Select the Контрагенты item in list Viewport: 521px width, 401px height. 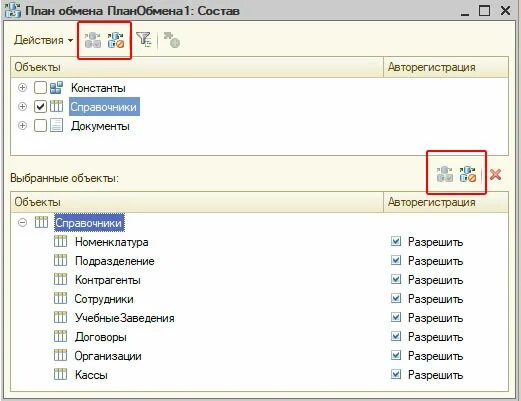[x=108, y=280]
